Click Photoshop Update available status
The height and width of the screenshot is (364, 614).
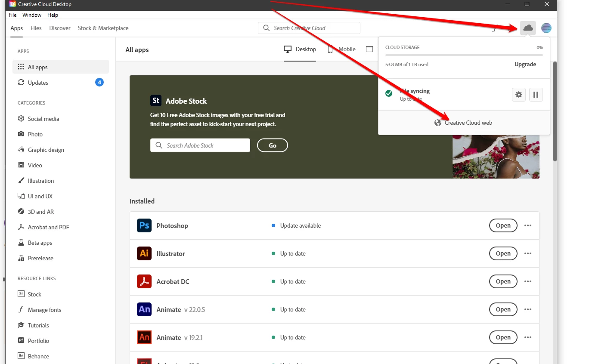296,225
